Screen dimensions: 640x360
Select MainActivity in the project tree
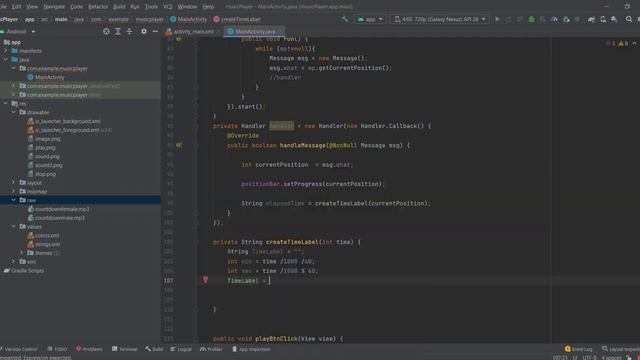coord(49,77)
